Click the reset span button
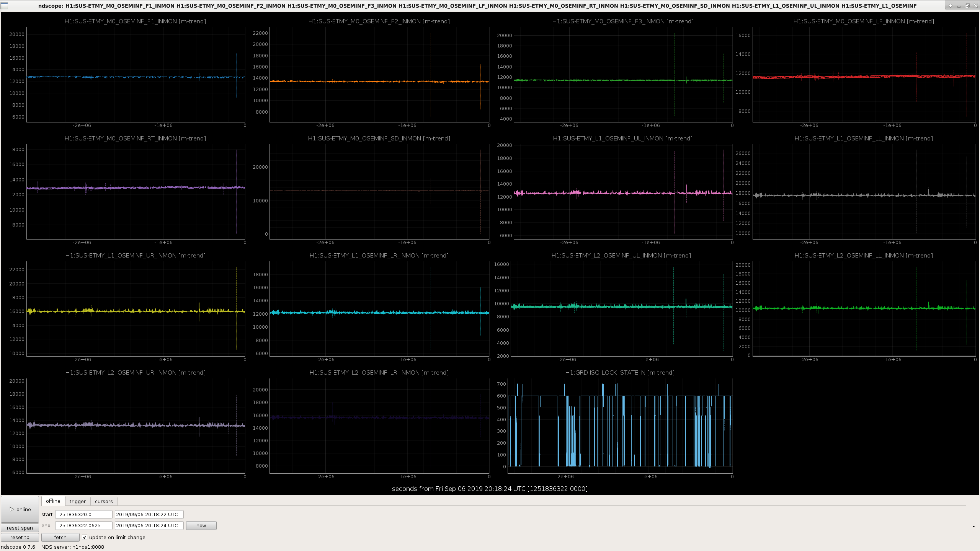This screenshot has height=551, width=980. pyautogui.click(x=20, y=528)
